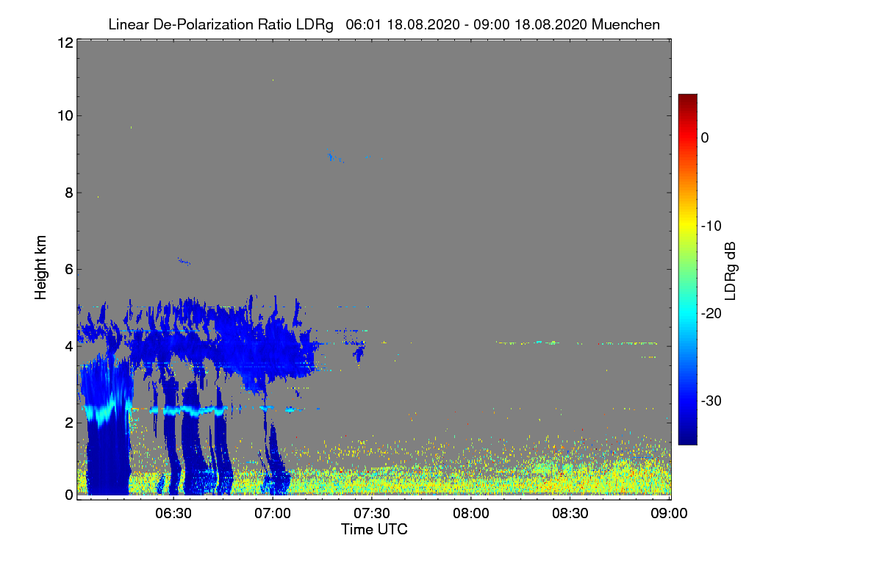Click the height axis label 2

68,423
